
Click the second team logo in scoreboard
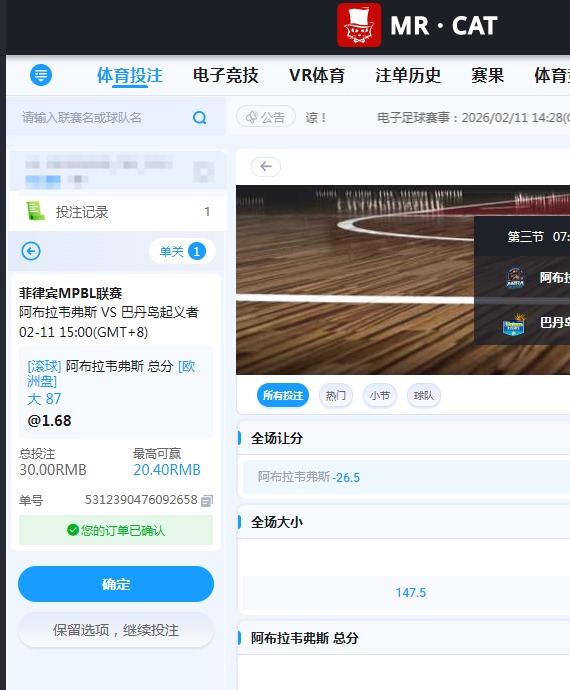click(x=514, y=324)
